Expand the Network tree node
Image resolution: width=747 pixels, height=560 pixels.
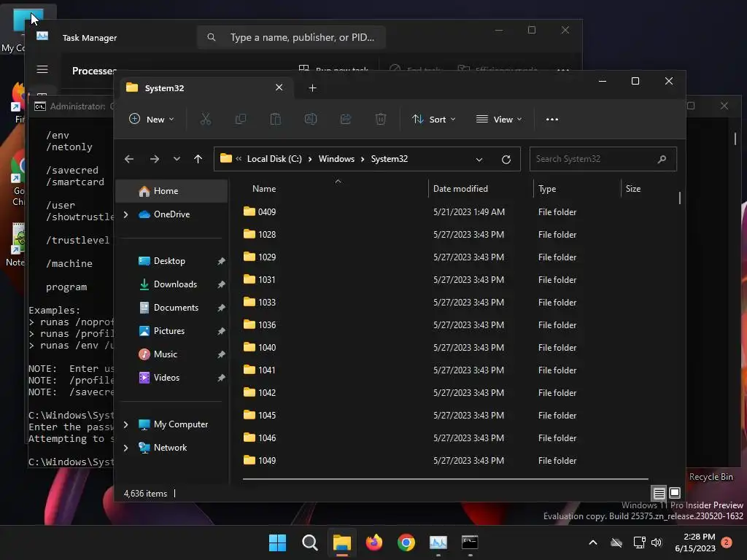click(x=125, y=448)
